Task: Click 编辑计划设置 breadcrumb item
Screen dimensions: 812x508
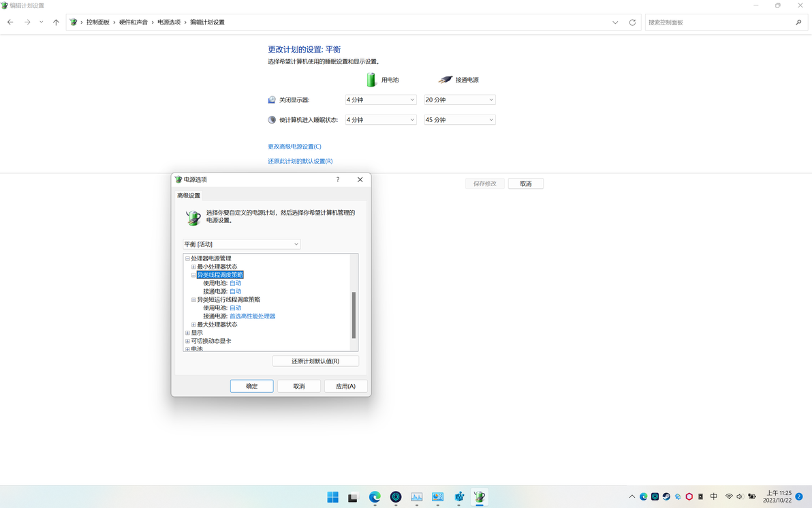Action: coord(207,23)
